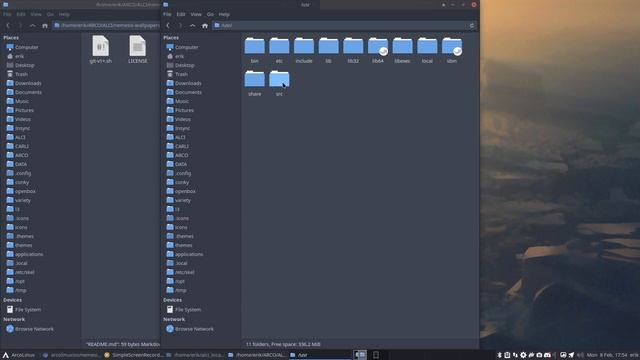Image resolution: width=640 pixels, height=360 pixels.
Task: Switch to SimpleScreenRecorder taskbar entry
Action: (x=133, y=355)
